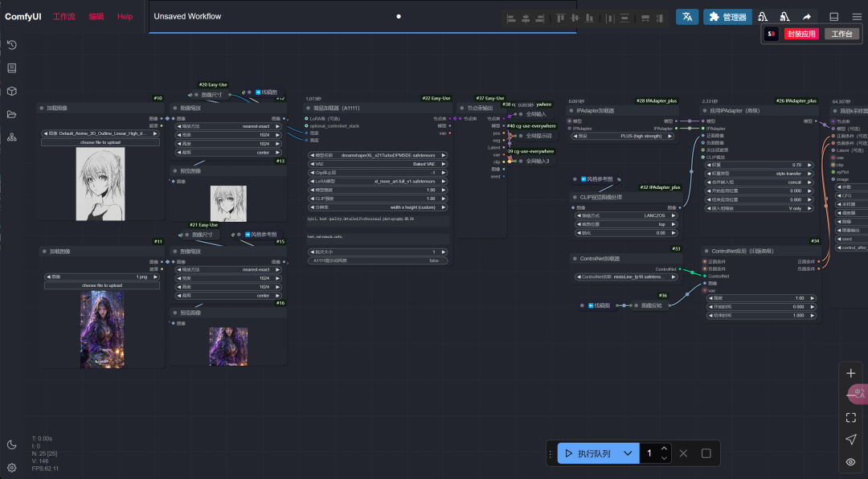
Task: Collapse the ControlNet加载器 node dot
Action: coord(575,259)
